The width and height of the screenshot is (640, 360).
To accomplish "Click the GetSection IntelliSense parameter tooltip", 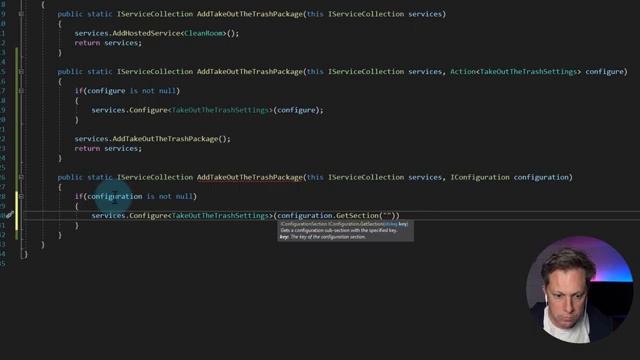I will [x=345, y=231].
